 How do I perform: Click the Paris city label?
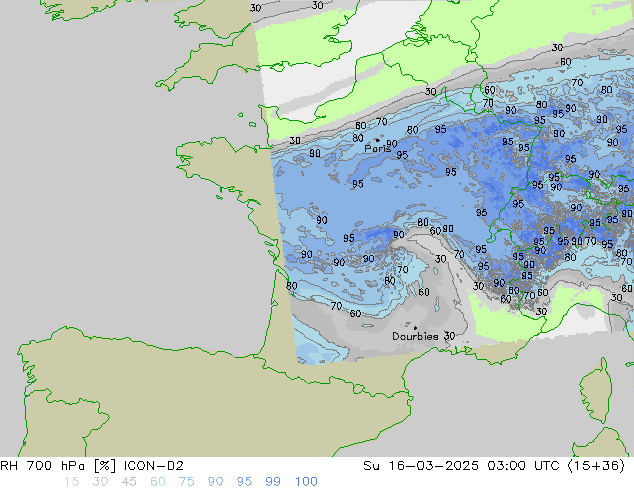(377, 148)
